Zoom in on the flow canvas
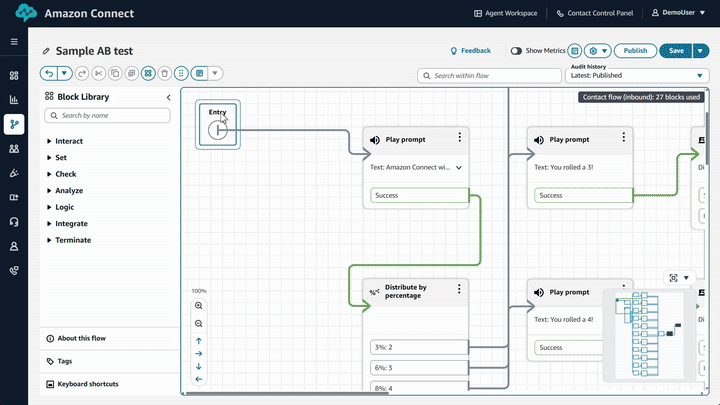 tap(198, 305)
